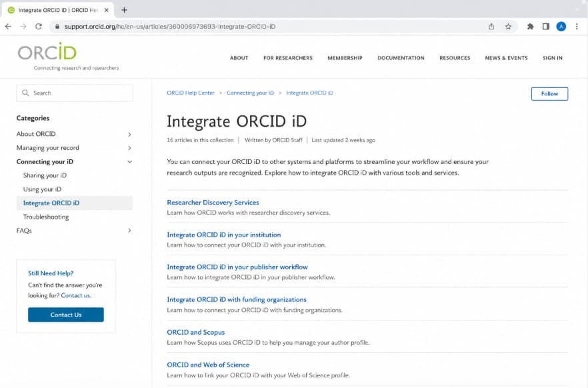The image size is (588, 388).
Task: Open Integrate ORCID iD with funding organizations
Action: point(236,299)
